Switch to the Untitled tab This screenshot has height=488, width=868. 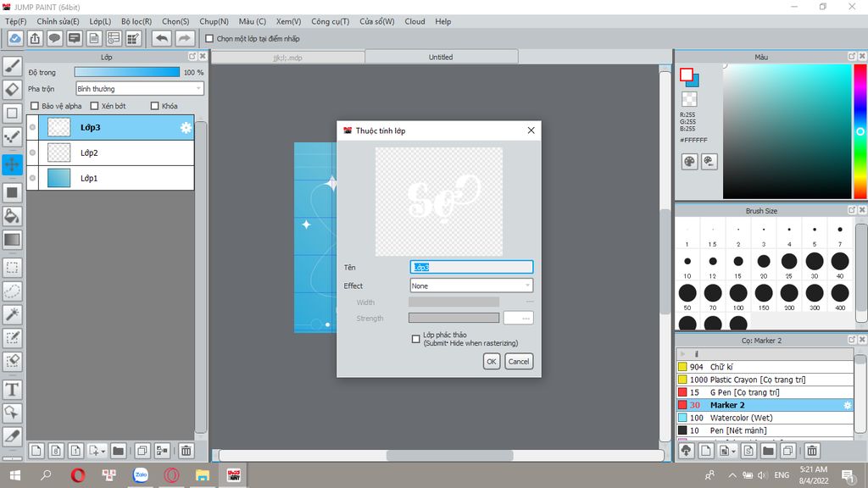441,57
